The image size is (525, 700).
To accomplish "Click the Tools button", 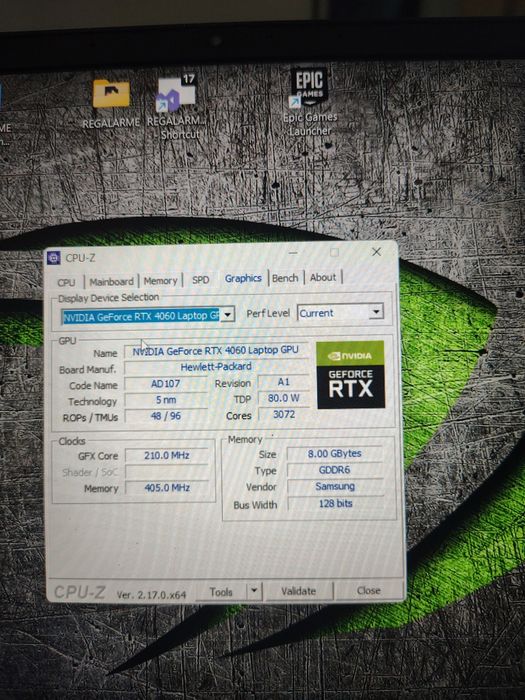I will click(x=221, y=592).
